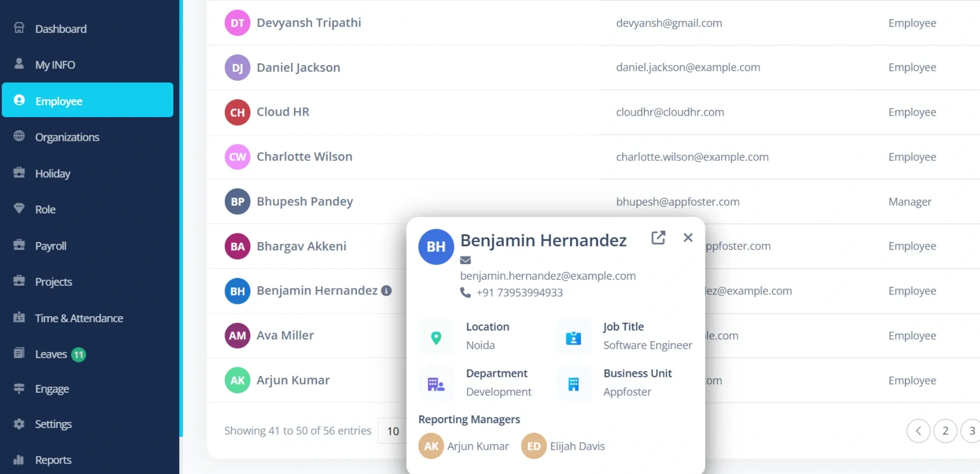Click the Manager role for Bhupesh Pandey
Image resolution: width=980 pixels, height=474 pixels.
tap(910, 202)
